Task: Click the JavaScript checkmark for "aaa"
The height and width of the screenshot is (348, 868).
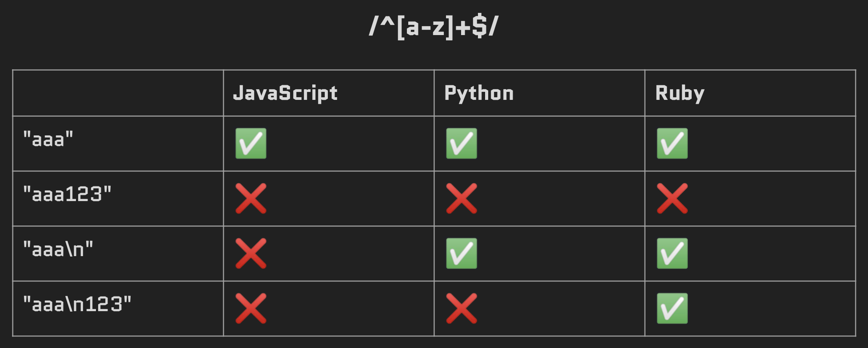Action: click(x=251, y=143)
